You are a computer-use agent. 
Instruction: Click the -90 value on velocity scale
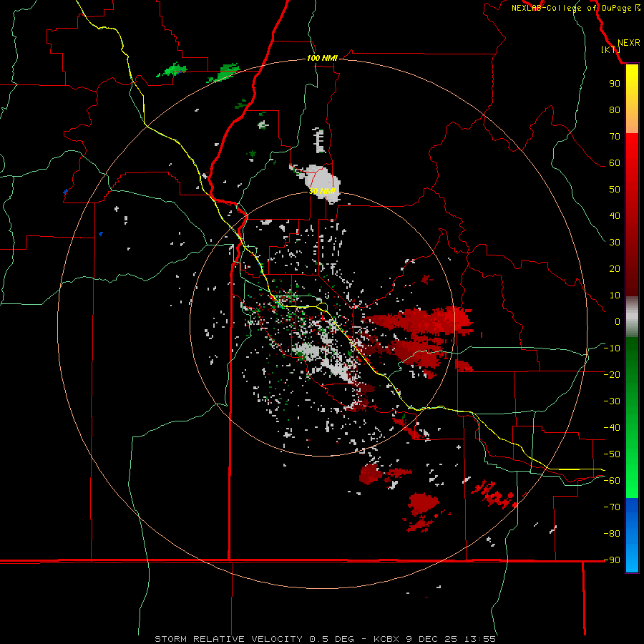pyautogui.click(x=612, y=560)
